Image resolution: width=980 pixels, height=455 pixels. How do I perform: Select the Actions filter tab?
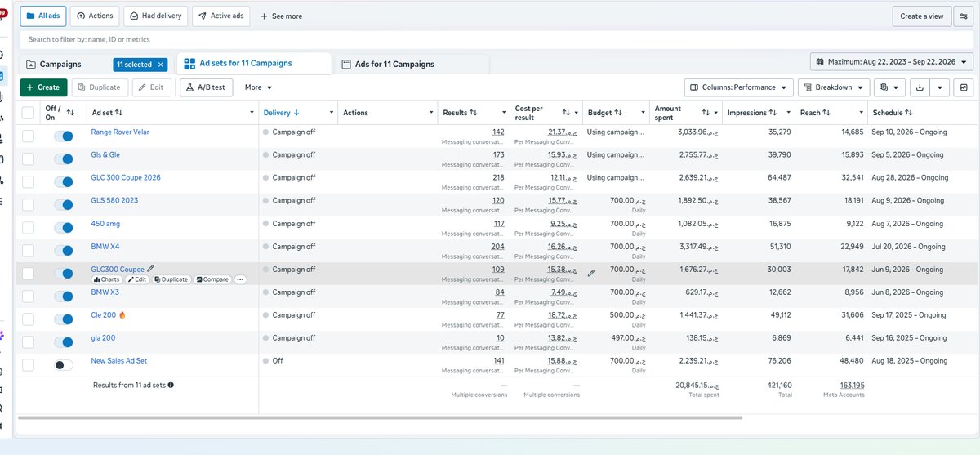[x=95, y=16]
